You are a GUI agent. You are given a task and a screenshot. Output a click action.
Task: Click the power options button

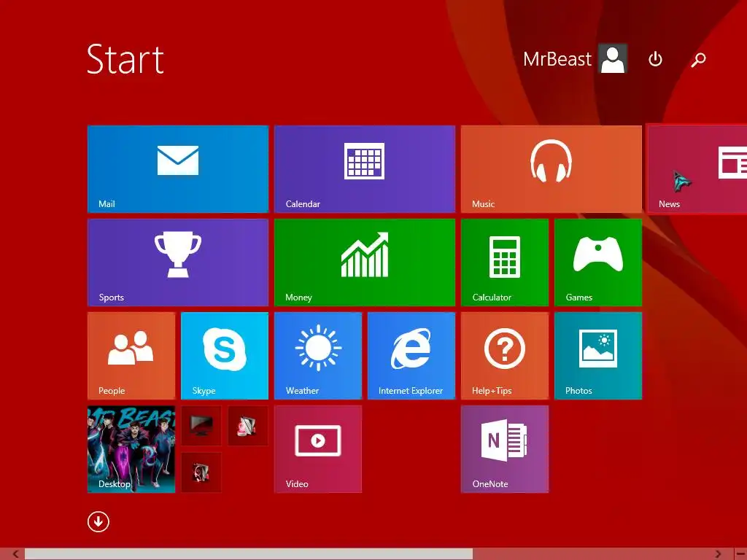(655, 59)
